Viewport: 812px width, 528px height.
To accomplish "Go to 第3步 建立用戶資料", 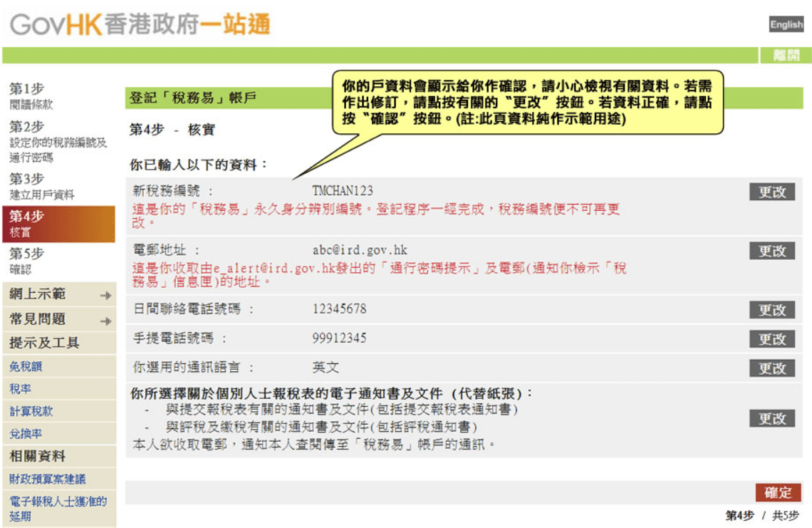I will click(x=41, y=186).
